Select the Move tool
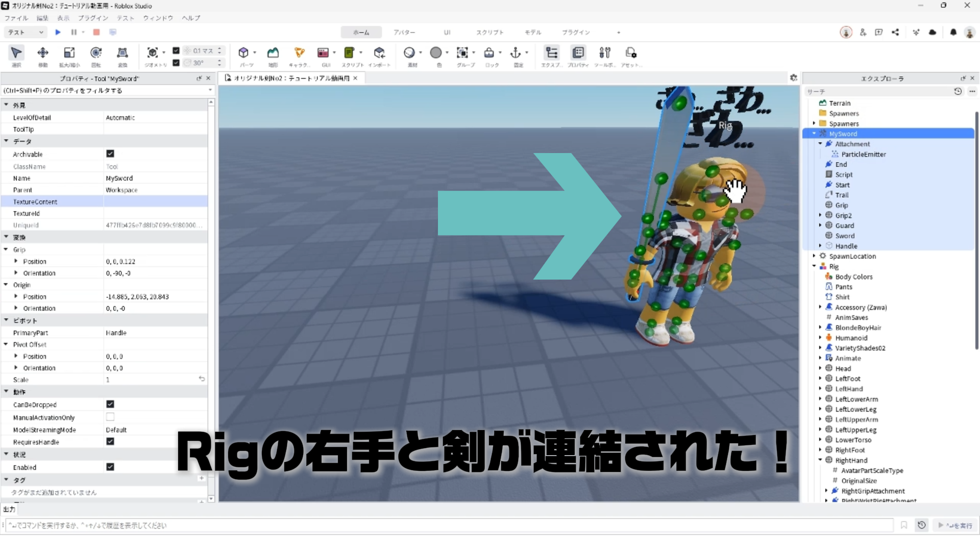Screen dimensions: 980x551 point(43,53)
